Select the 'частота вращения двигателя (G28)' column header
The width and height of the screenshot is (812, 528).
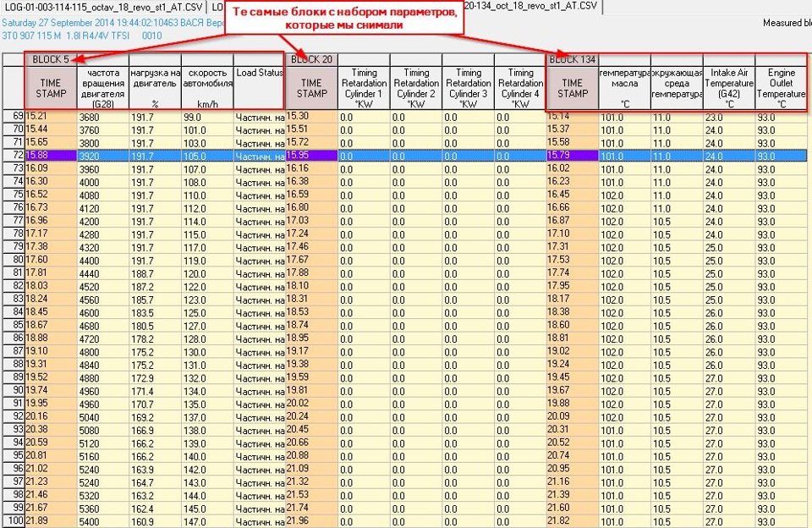(x=103, y=88)
